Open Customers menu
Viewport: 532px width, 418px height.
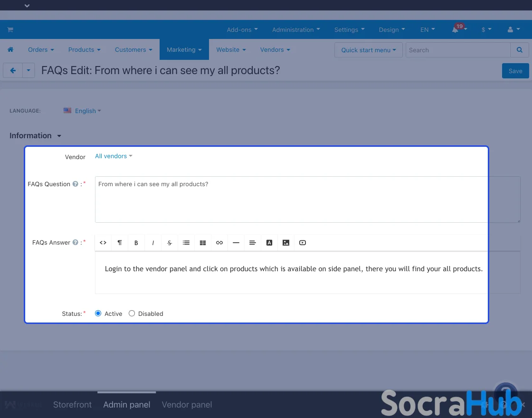133,49
